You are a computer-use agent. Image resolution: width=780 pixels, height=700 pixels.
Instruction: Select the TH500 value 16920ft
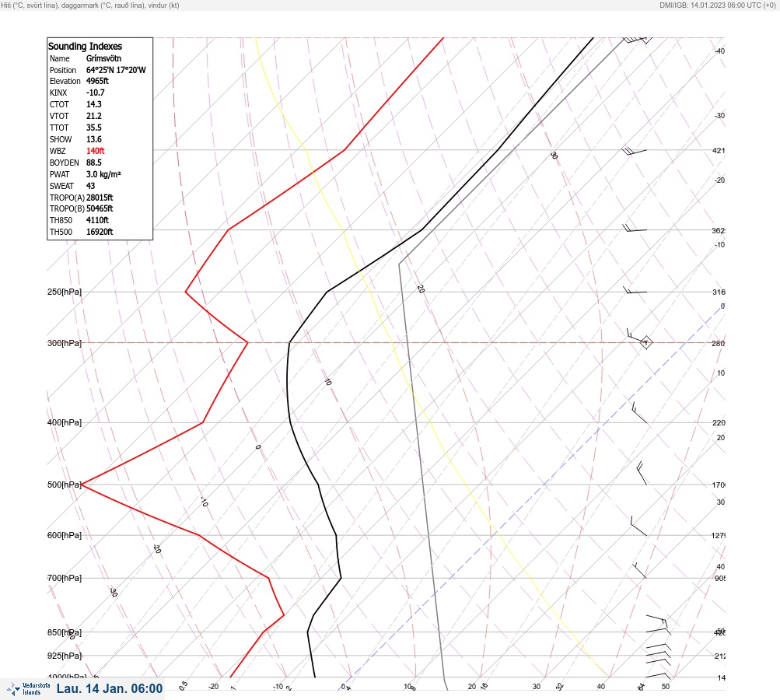coord(100,232)
